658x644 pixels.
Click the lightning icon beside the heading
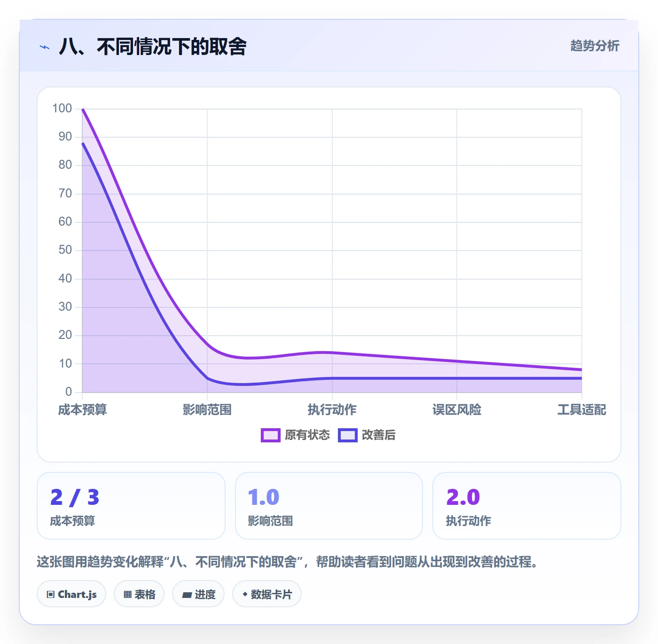(x=45, y=47)
